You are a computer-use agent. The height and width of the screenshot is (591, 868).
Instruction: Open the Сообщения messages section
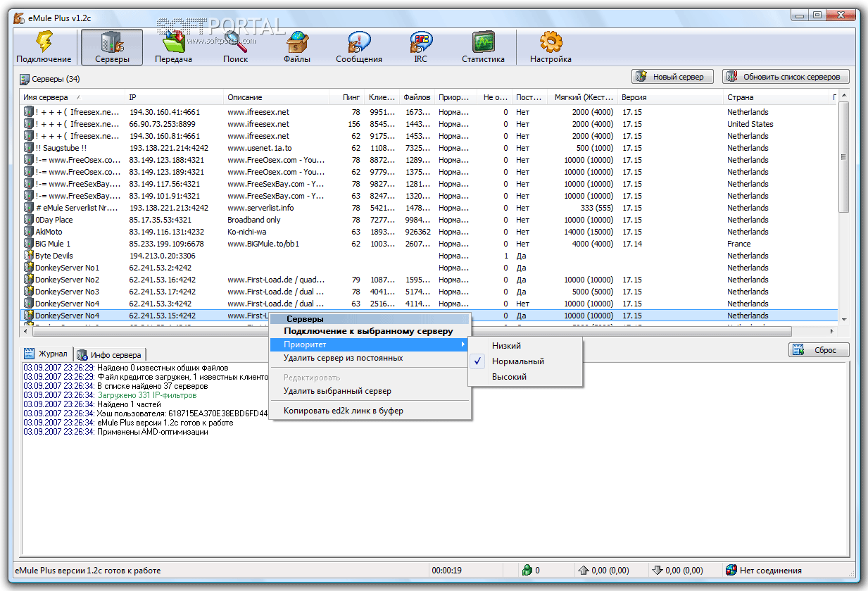coord(359,48)
